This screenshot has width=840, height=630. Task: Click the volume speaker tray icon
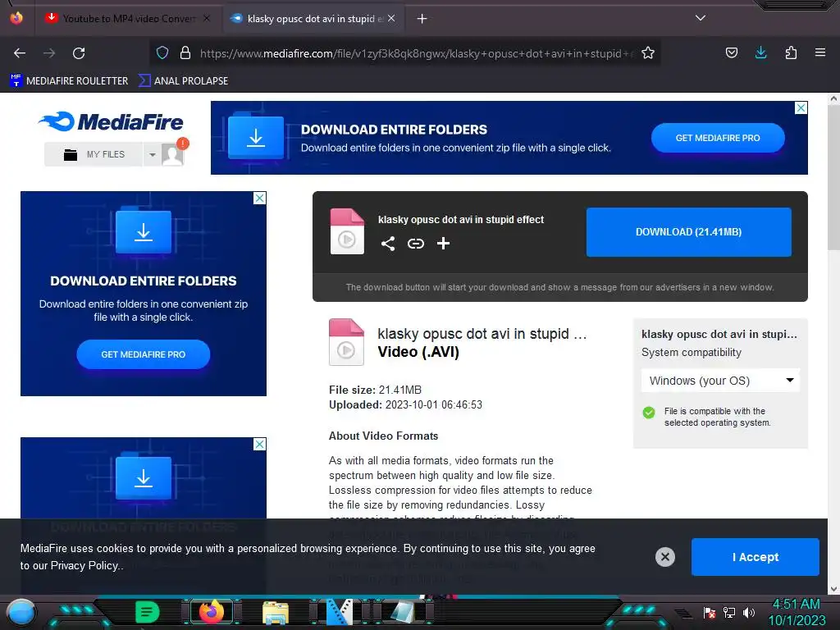749,612
